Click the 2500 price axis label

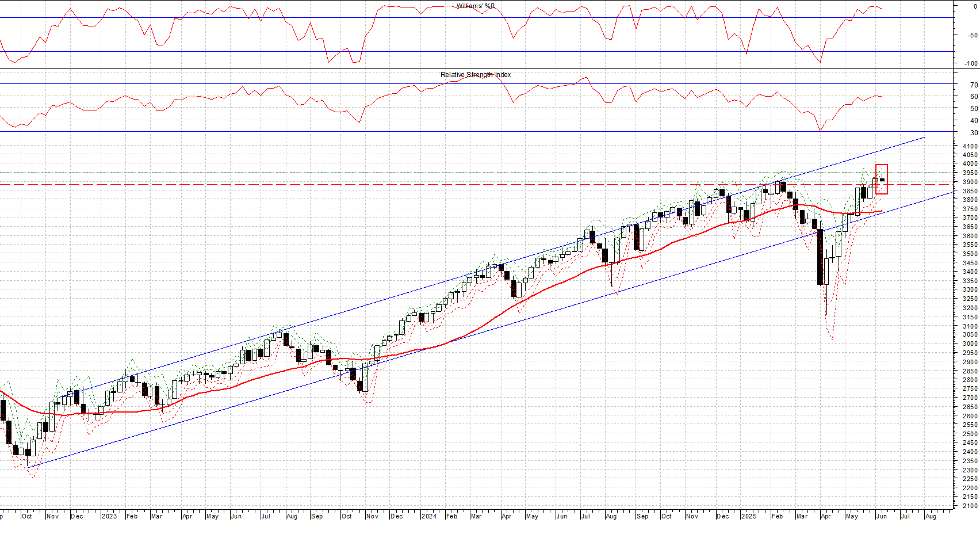tap(969, 434)
